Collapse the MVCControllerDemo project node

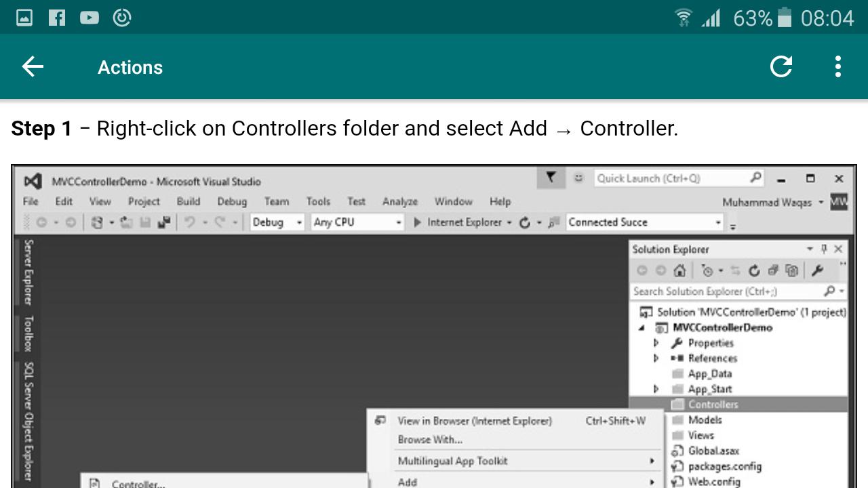642,328
